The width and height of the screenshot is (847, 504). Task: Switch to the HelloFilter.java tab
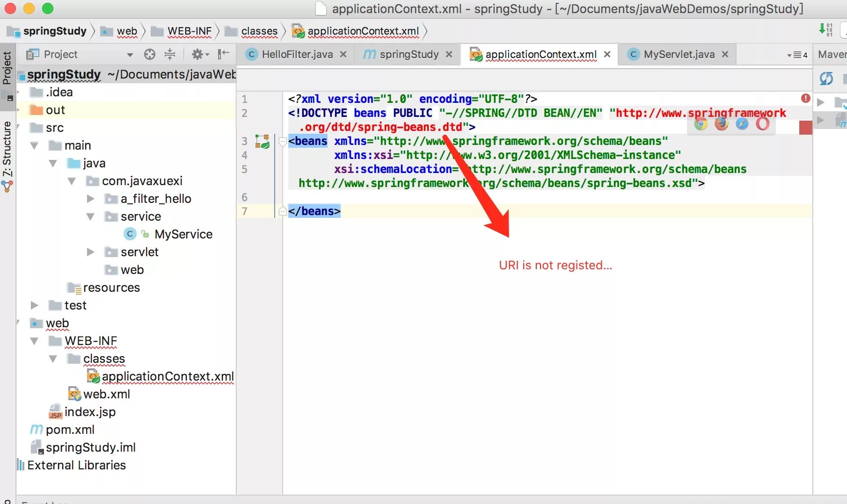[x=297, y=54]
